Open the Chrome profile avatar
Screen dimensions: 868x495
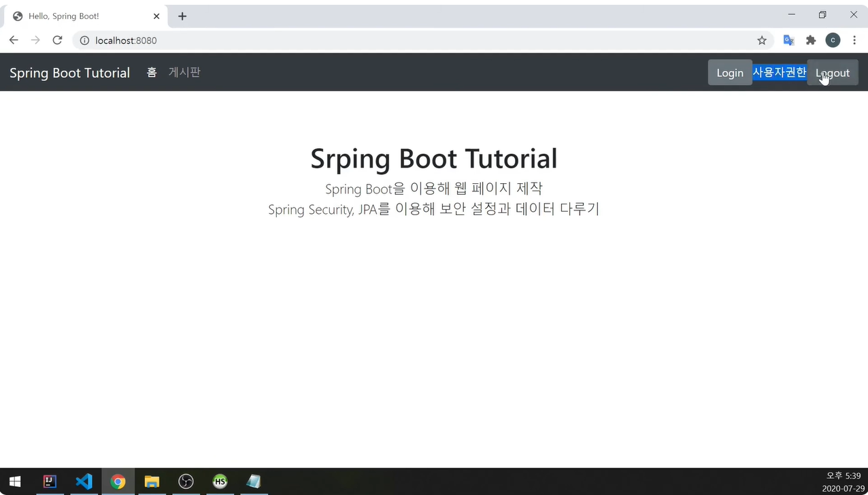tap(833, 40)
